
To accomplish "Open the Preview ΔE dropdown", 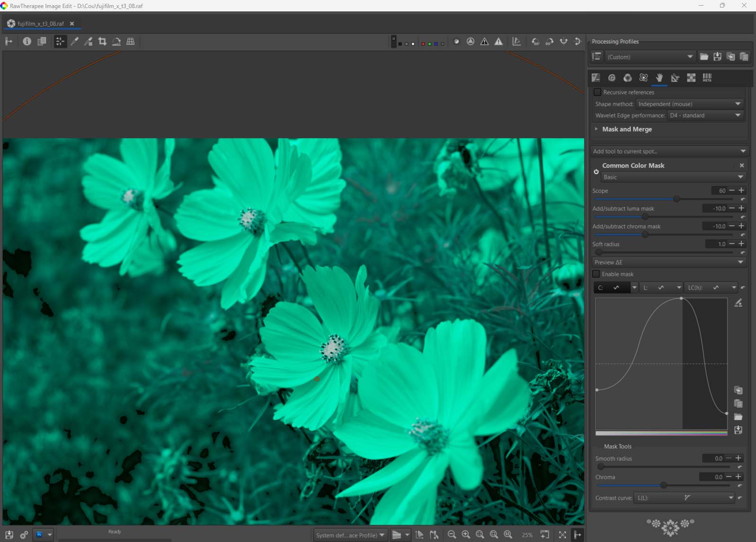I will (669, 262).
